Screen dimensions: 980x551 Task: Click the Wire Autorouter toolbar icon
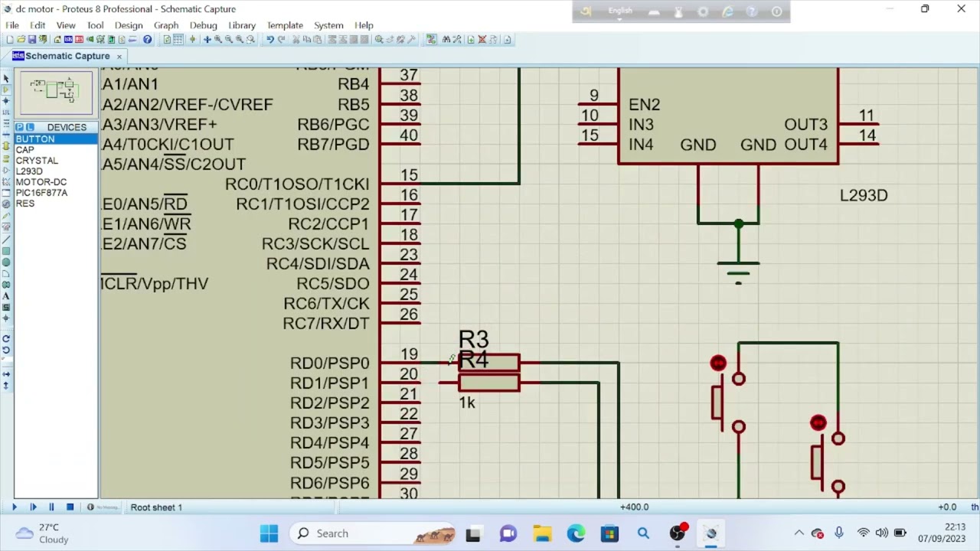click(432, 39)
